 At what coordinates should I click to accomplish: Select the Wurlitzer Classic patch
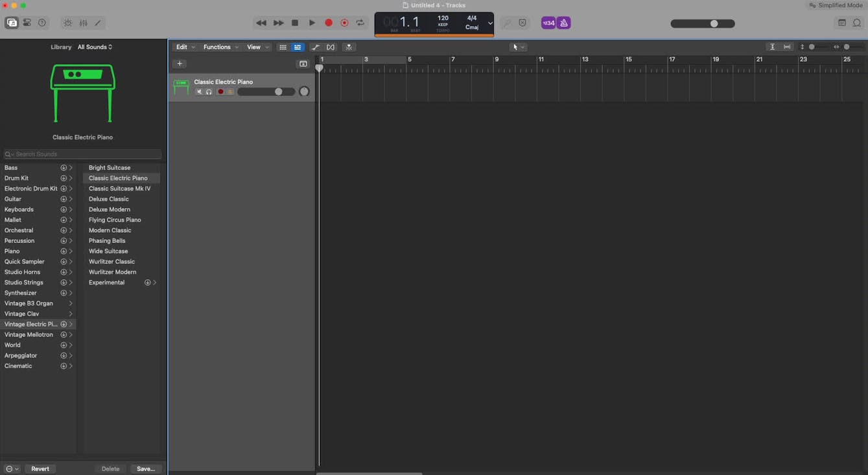(111, 262)
